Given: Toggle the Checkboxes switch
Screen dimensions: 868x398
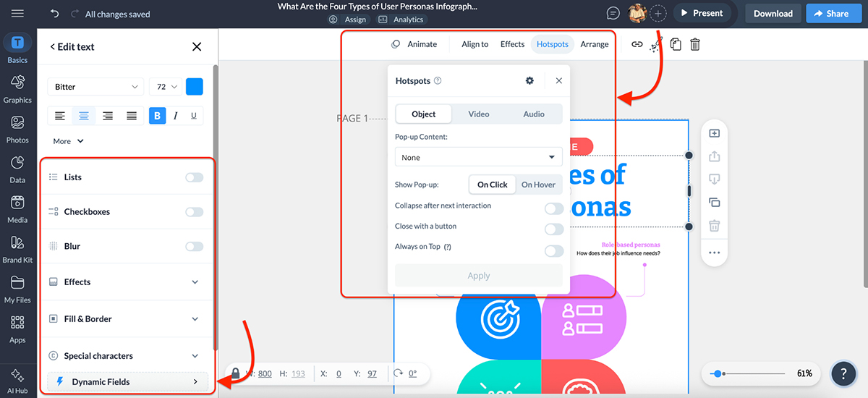Looking at the screenshot, I should click(x=194, y=212).
